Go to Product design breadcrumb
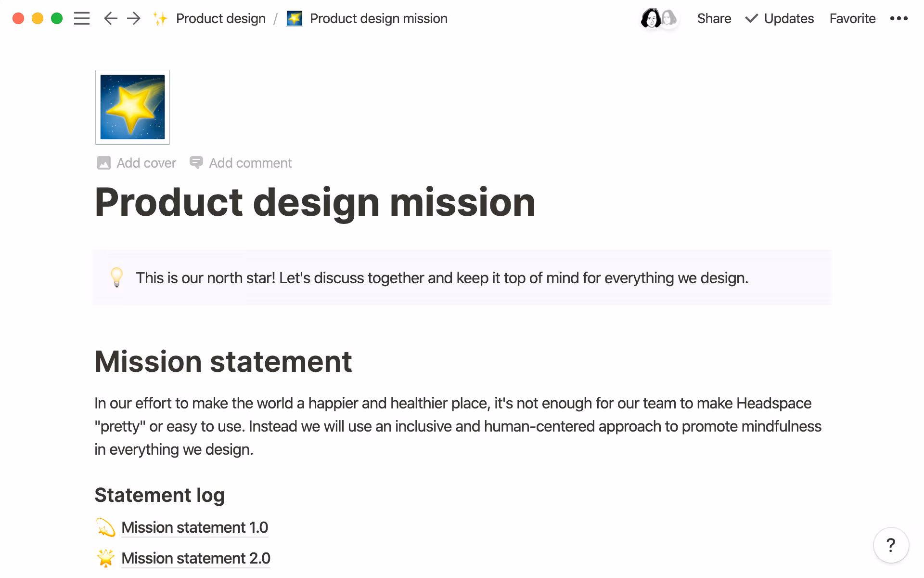Image resolution: width=924 pixels, height=578 pixels. pos(220,18)
